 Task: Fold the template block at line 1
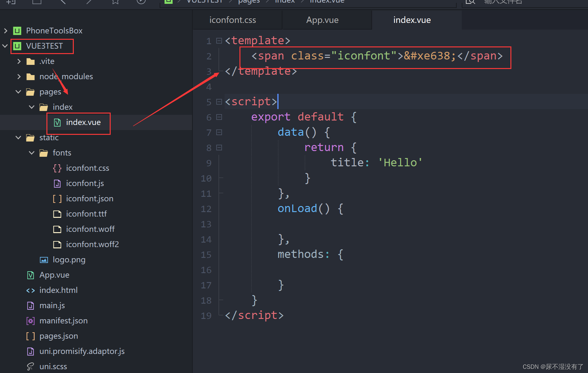tap(219, 41)
